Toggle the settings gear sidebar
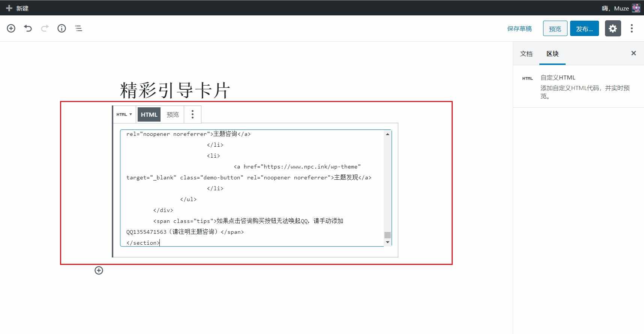This screenshot has height=334, width=644. pyautogui.click(x=612, y=29)
